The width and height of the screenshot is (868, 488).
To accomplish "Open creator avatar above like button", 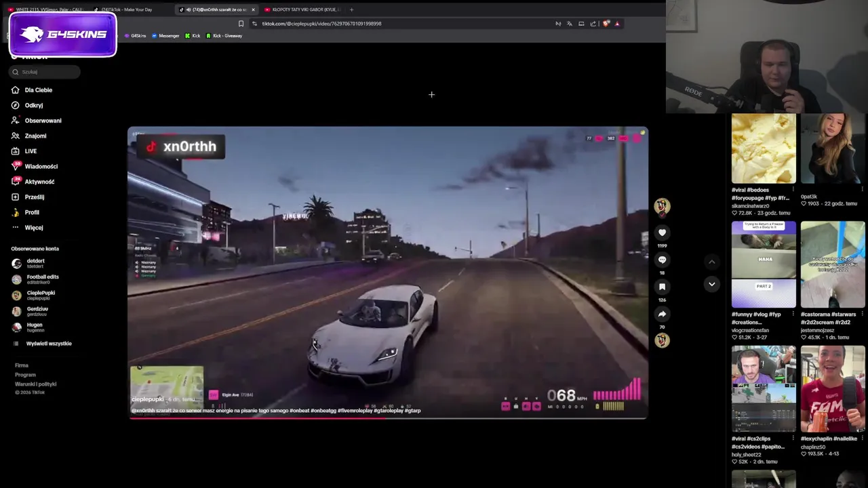I will [662, 206].
